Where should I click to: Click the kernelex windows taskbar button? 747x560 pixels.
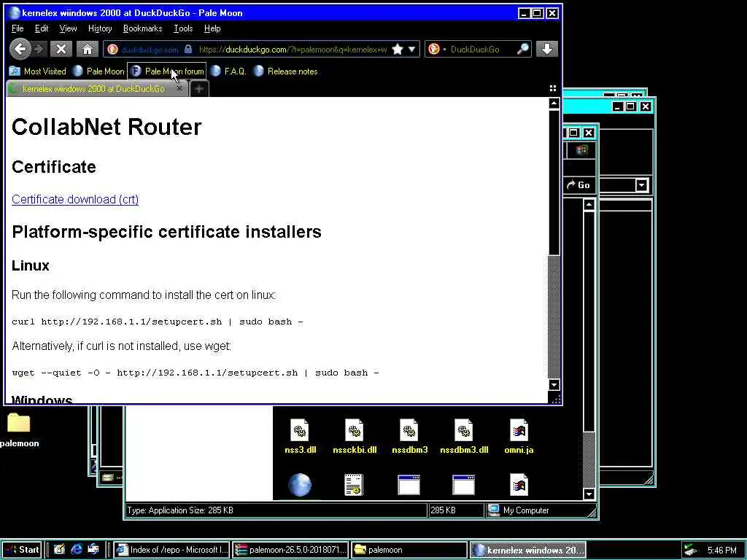pos(527,550)
